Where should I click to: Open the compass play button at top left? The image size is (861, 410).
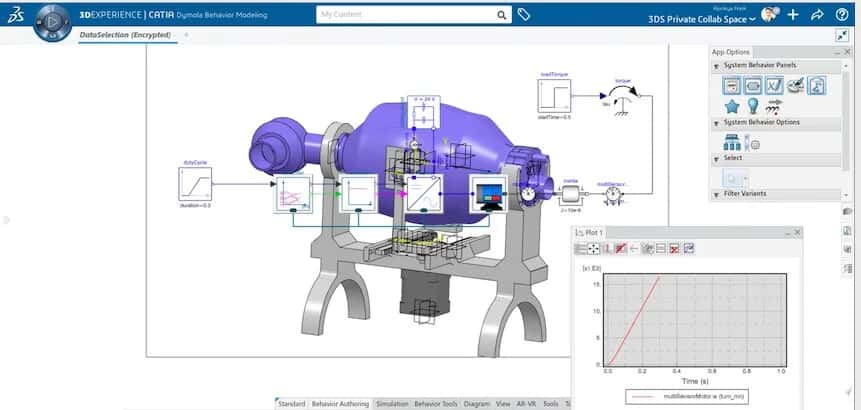[x=52, y=22]
